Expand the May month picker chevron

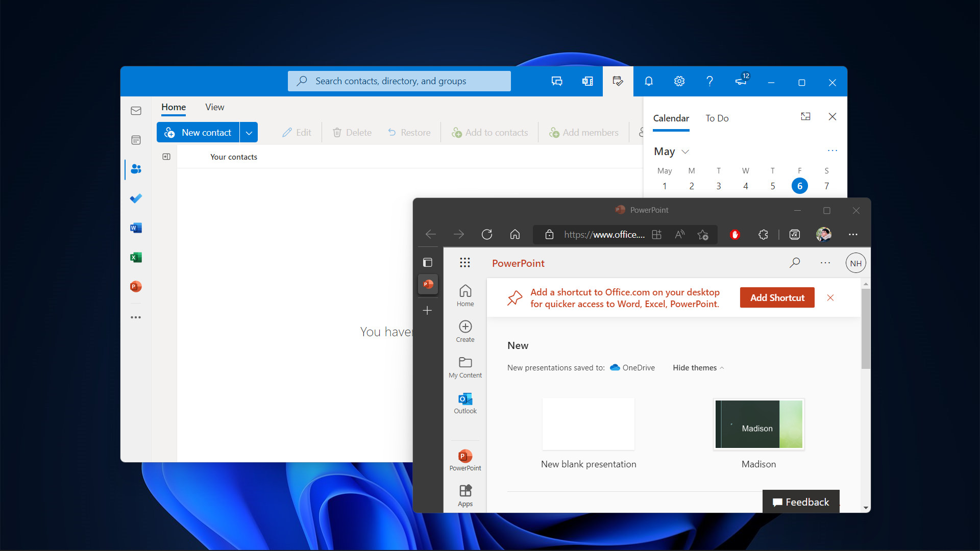685,152
